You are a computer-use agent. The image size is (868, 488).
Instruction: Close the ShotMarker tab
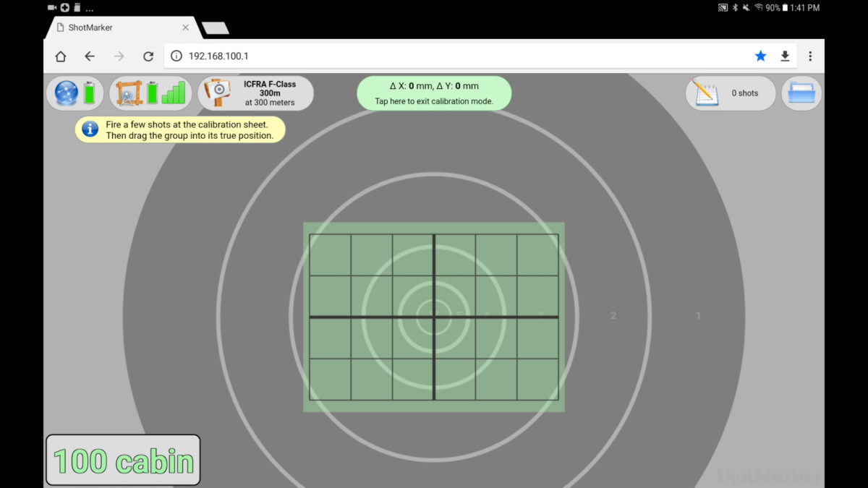tap(185, 27)
